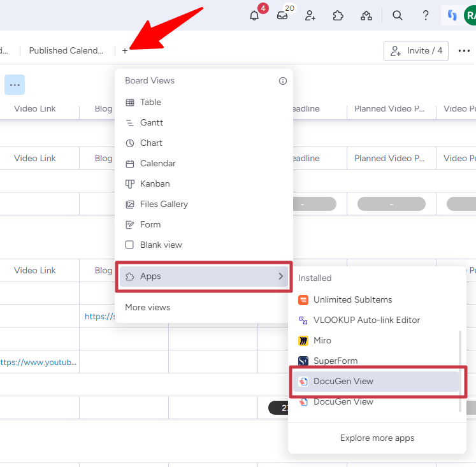Viewport: 476px width, 467px height.
Task: Select the Table view
Action: (x=203, y=103)
